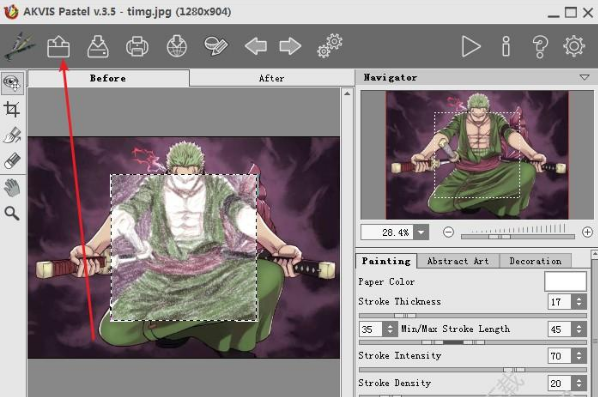Select the Hand pan tool

click(12, 188)
